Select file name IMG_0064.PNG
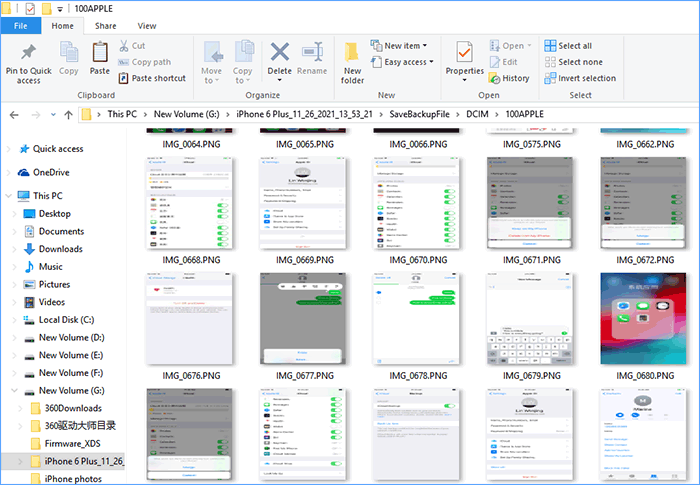The image size is (700, 485). [191, 144]
